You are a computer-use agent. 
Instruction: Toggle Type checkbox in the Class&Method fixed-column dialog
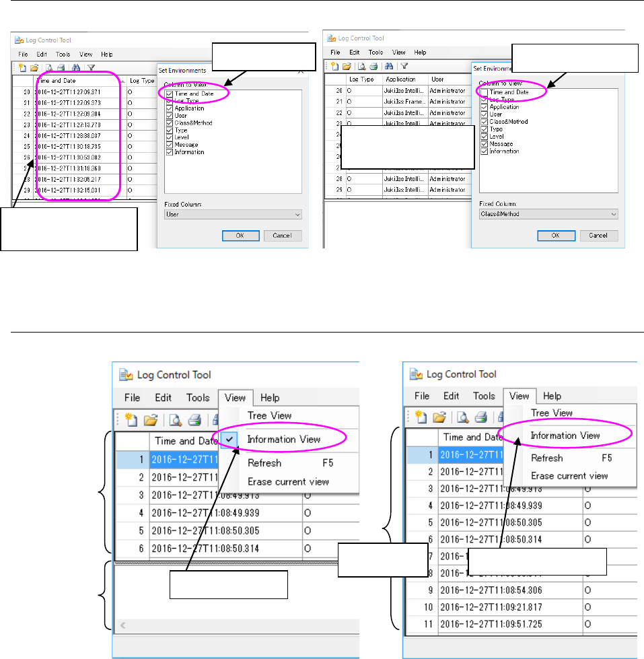(x=485, y=129)
